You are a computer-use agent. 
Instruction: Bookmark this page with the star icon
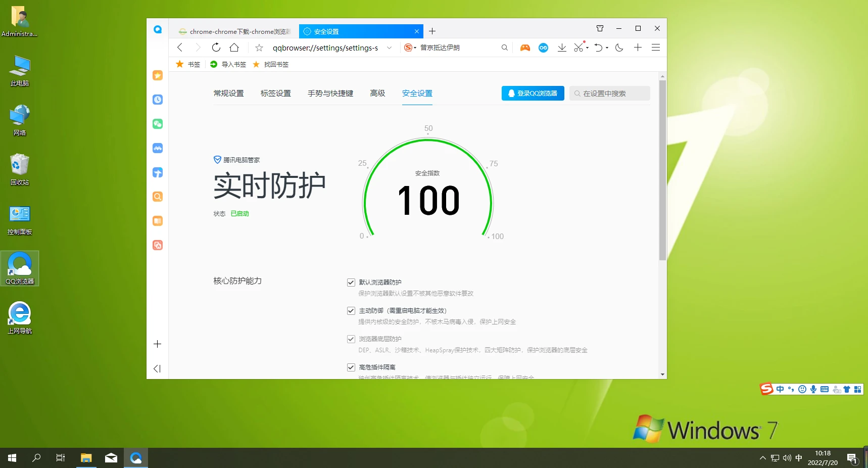(259, 48)
